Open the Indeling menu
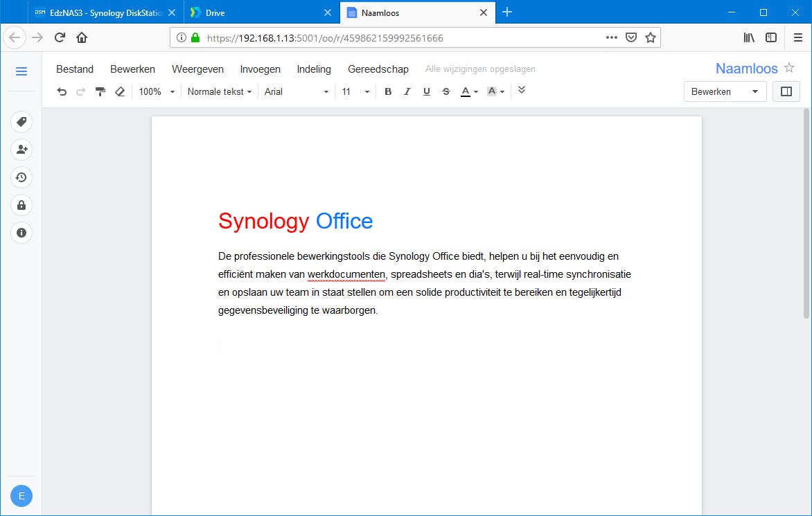 314,69
